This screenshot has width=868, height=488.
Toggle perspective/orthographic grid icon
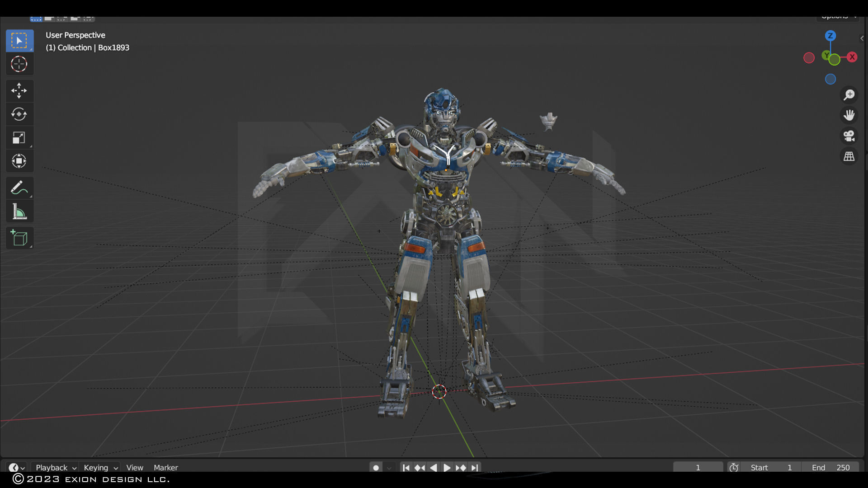coord(849,157)
